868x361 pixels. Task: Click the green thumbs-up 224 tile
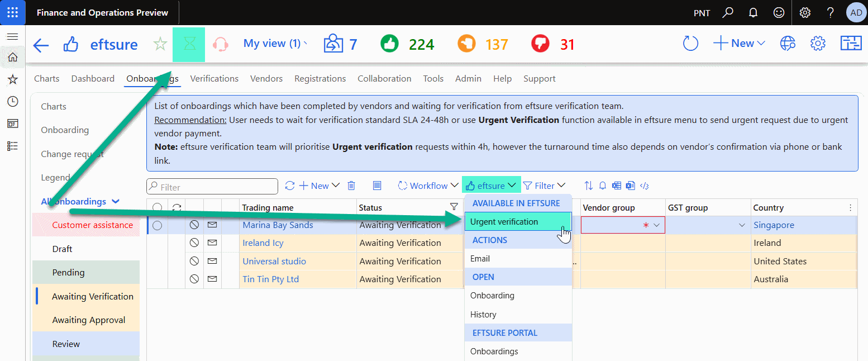[407, 44]
